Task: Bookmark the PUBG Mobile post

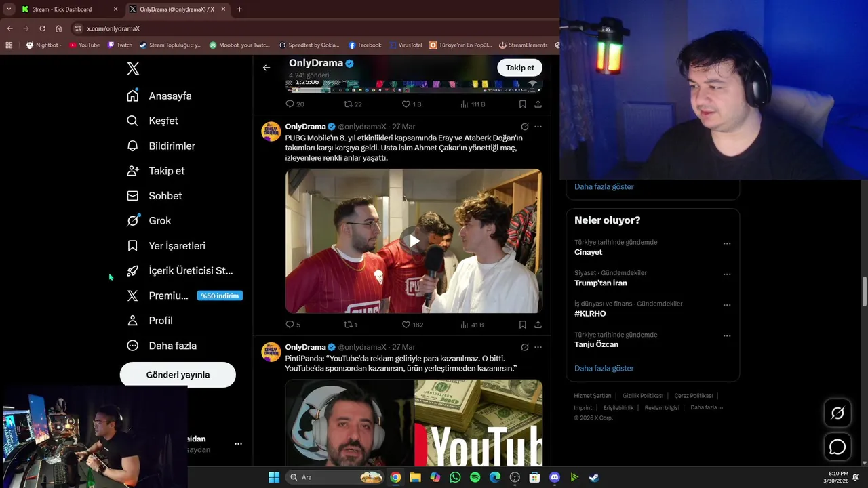Action: coord(523,325)
